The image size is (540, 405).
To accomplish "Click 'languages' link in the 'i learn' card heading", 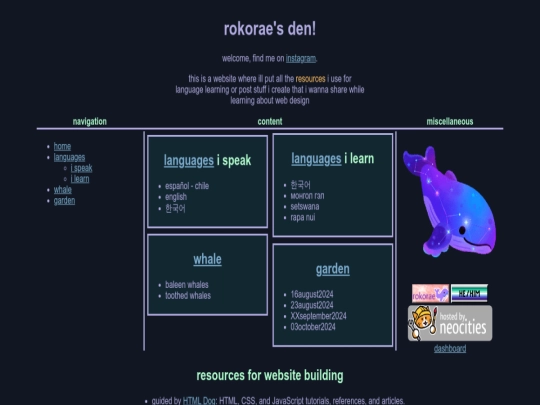I will [x=316, y=159].
